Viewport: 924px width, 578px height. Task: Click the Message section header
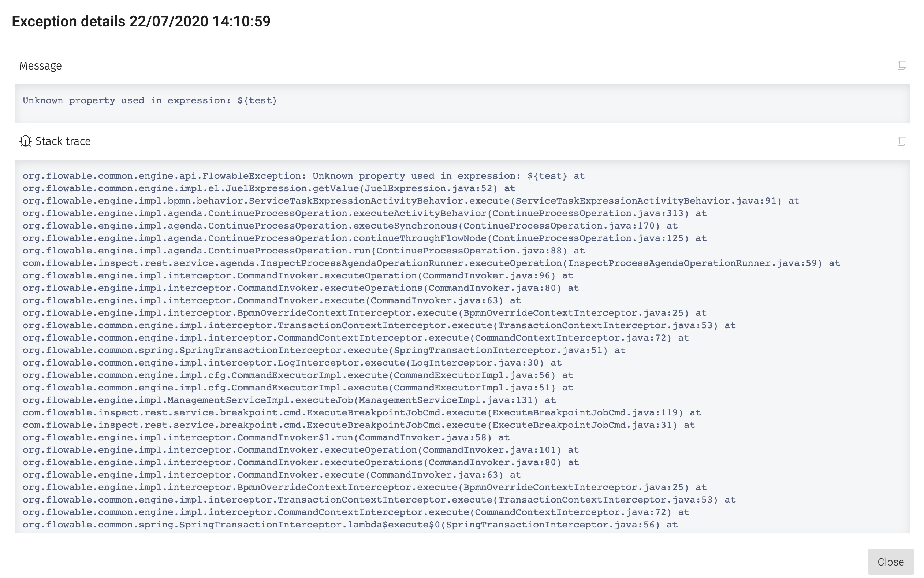pos(40,65)
